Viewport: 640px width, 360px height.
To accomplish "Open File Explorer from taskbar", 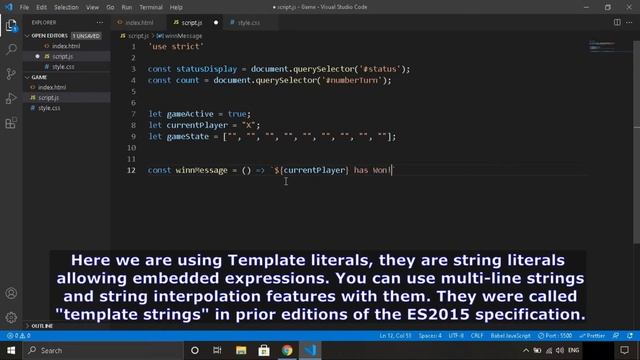I will click(241, 350).
